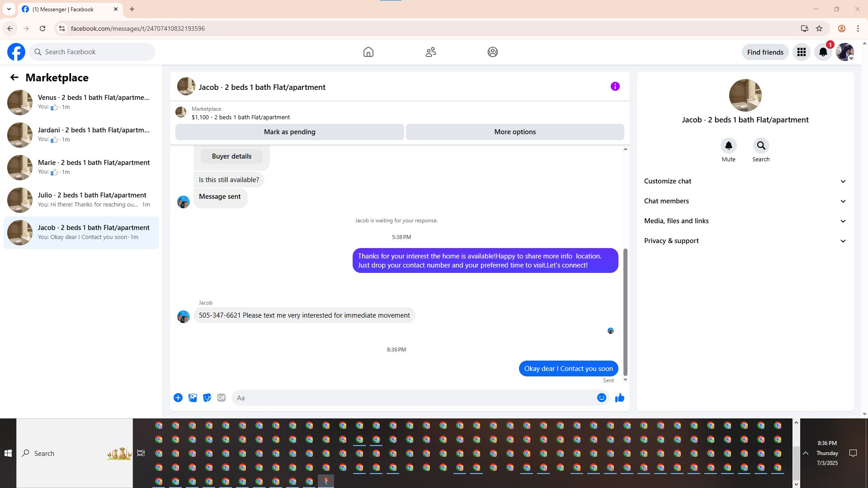The width and height of the screenshot is (868, 488).
Task: Go to Facebook Home tab
Action: [x=368, y=52]
